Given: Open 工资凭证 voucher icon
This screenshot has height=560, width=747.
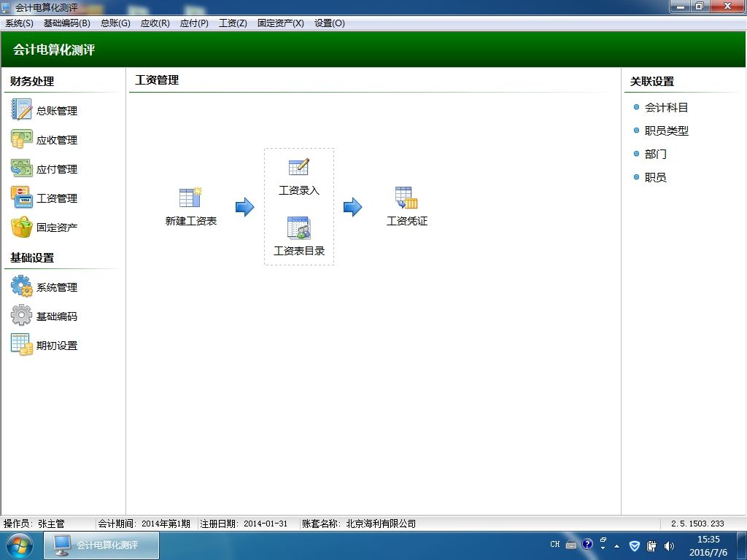Looking at the screenshot, I should pos(406,198).
